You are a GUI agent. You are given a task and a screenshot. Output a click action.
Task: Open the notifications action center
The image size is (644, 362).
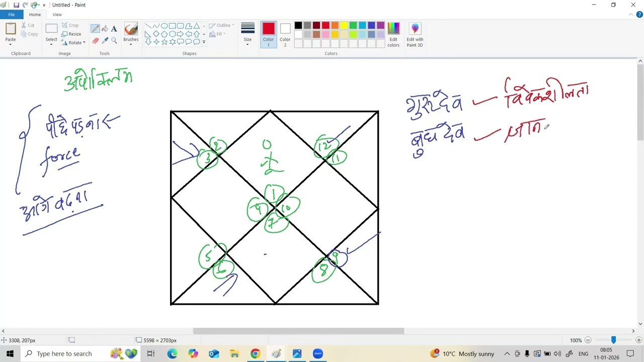[630, 353]
